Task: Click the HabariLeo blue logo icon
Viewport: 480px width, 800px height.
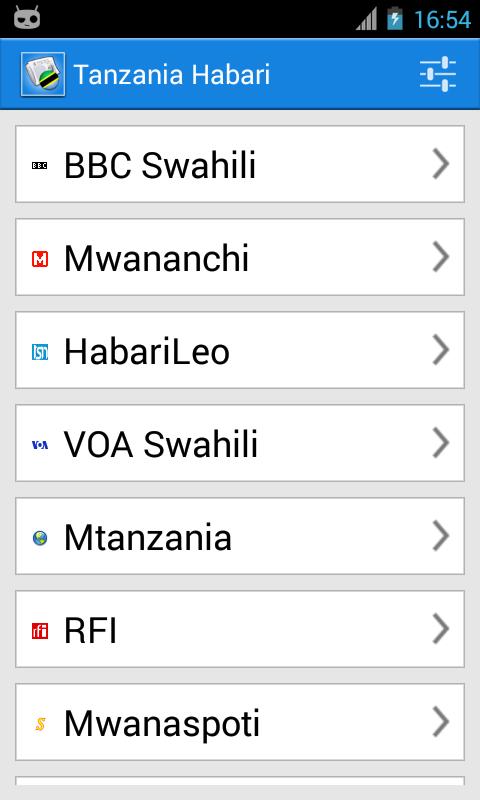Action: click(40, 352)
